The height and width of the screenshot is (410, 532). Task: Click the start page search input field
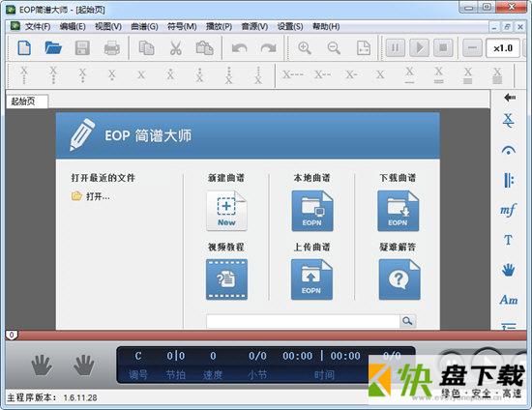click(x=303, y=321)
